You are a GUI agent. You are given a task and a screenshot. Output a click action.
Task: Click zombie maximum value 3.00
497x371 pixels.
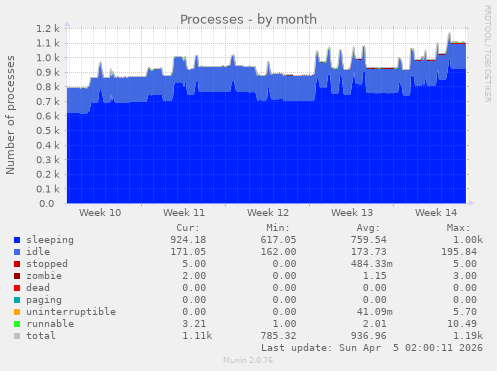(x=465, y=276)
